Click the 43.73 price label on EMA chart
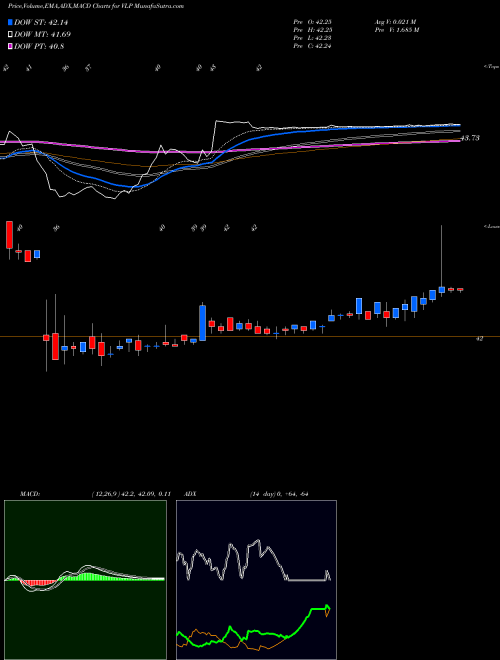The width and height of the screenshot is (500, 660). coord(470,138)
